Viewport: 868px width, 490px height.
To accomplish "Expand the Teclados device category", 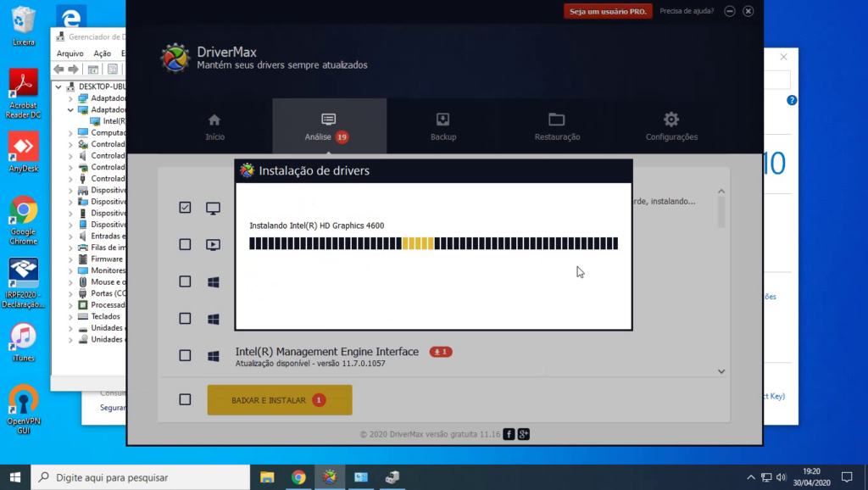I will (x=71, y=316).
